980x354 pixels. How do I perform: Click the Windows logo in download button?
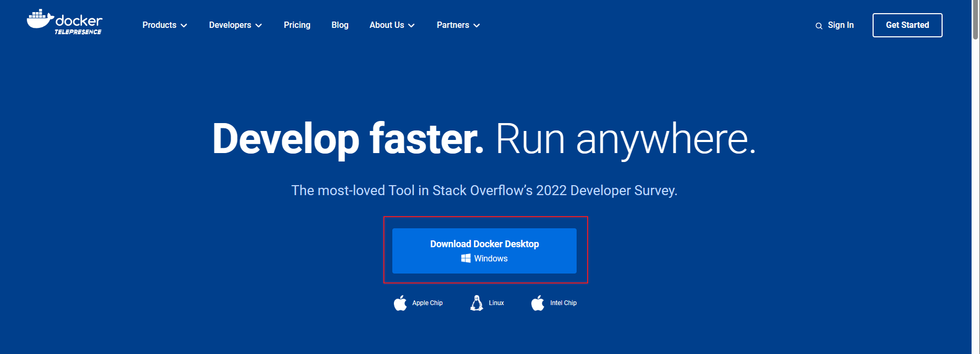pos(466,258)
